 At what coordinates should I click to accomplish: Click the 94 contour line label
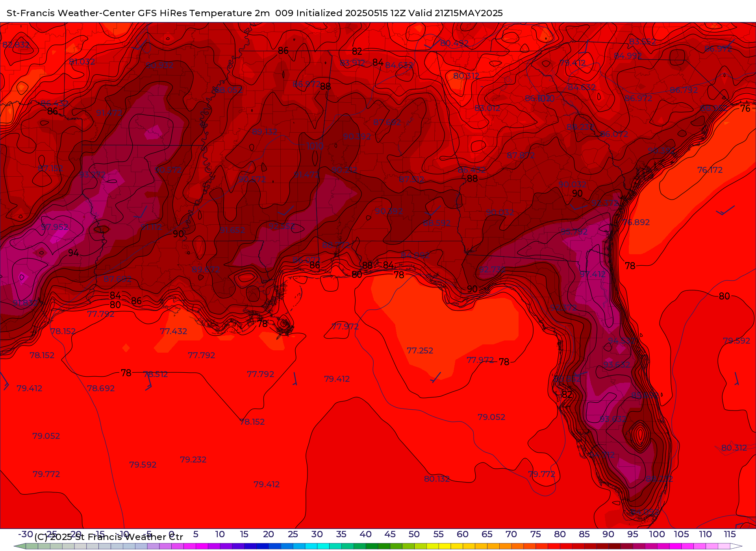click(x=73, y=253)
